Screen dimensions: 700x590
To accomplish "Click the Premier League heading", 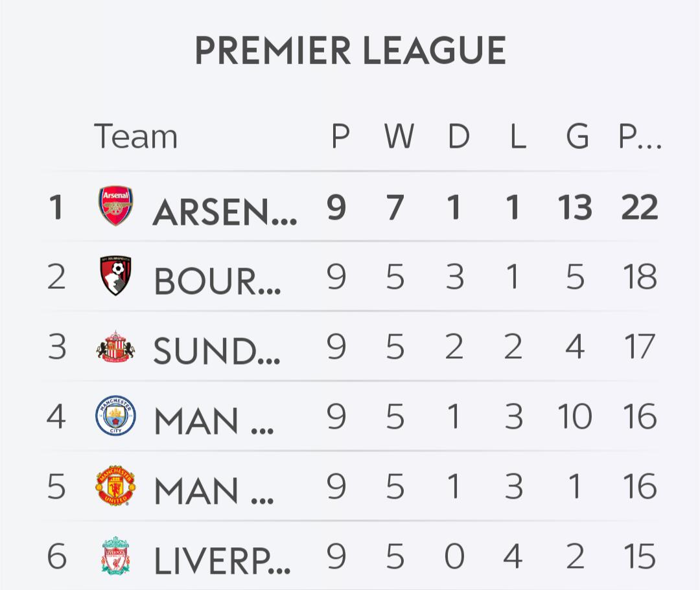I will [x=350, y=51].
